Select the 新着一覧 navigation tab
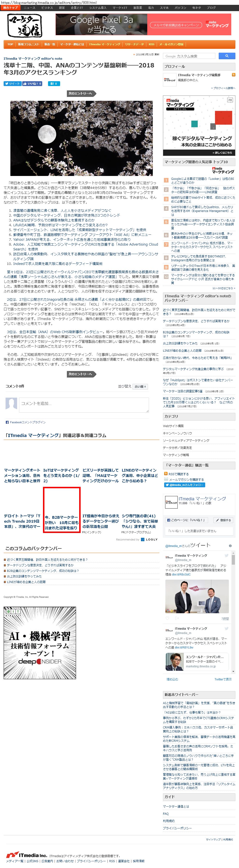The width and height of the screenshot is (239, 868). (49, 44)
